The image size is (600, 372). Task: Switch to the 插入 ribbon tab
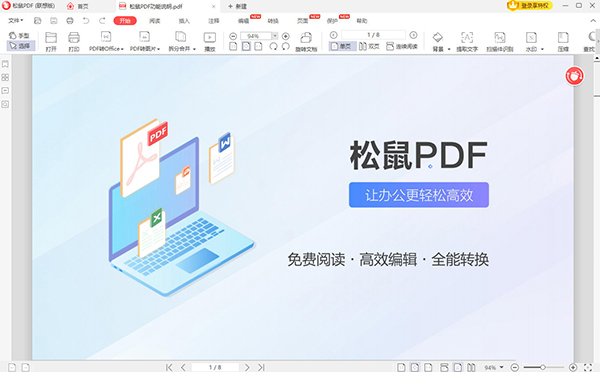click(184, 21)
